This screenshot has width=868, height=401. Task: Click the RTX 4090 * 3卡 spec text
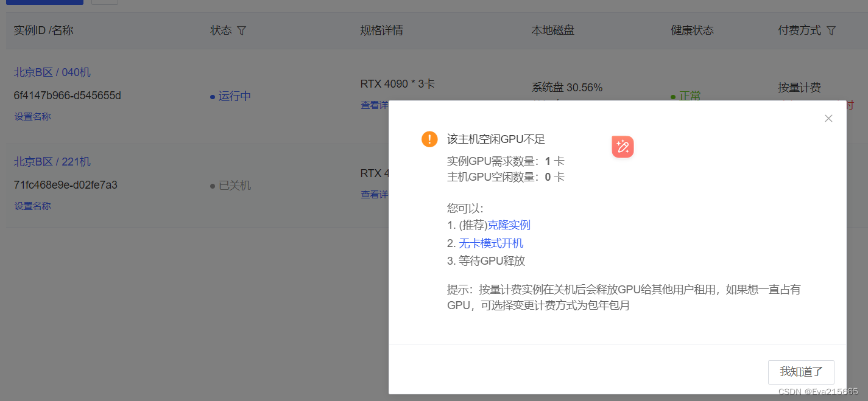click(x=398, y=84)
